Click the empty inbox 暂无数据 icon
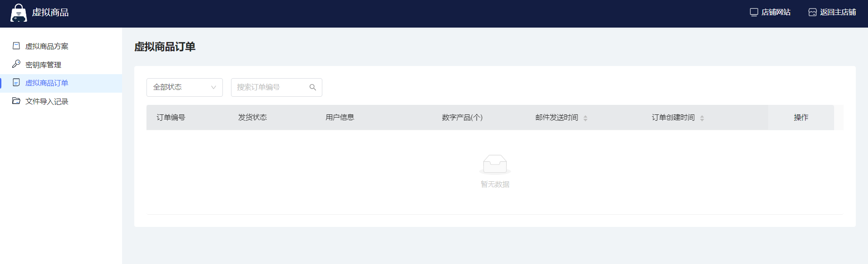 pyautogui.click(x=495, y=165)
